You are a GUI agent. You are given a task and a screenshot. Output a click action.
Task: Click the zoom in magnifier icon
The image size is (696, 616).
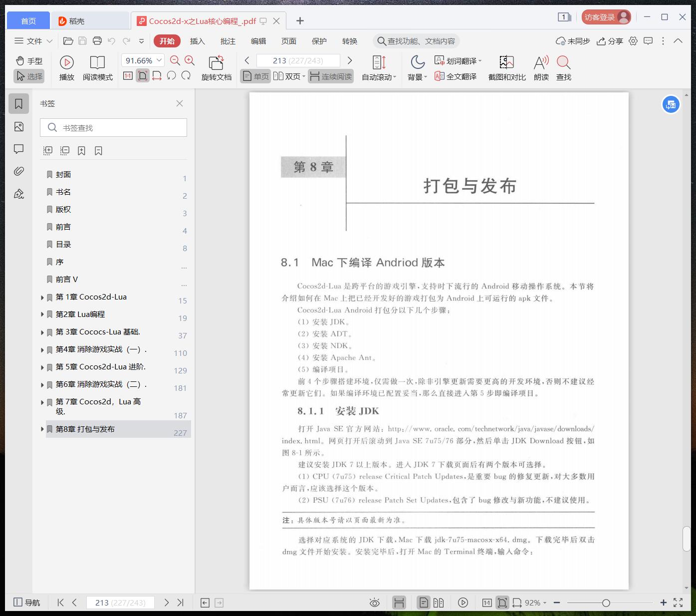coord(190,60)
